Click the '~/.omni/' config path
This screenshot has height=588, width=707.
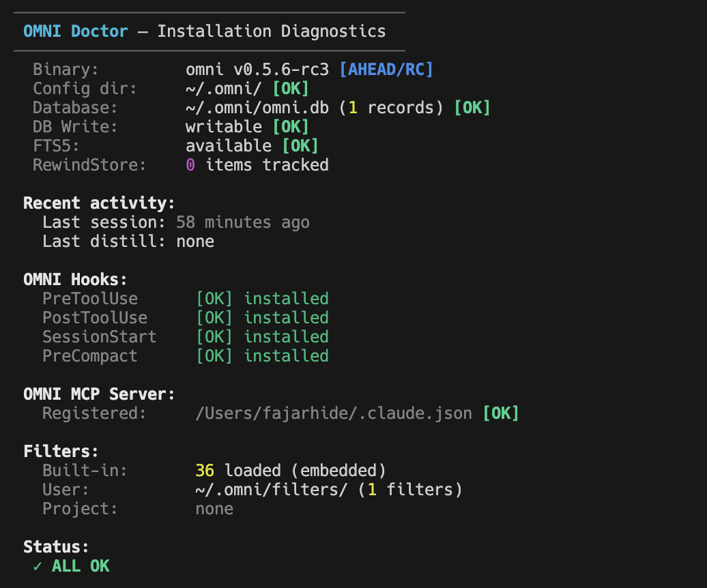pyautogui.click(x=224, y=88)
